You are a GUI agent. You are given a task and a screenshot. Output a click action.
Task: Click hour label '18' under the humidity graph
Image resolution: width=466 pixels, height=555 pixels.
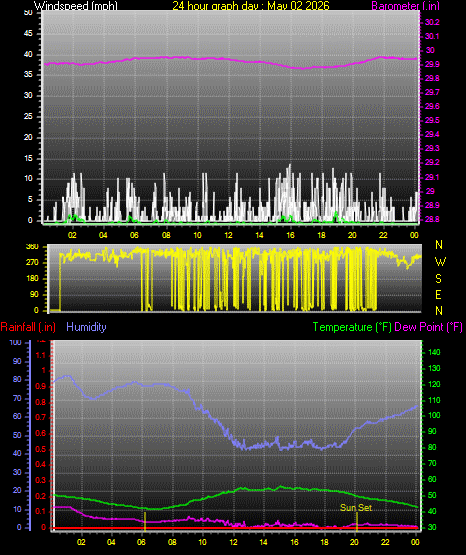[x=324, y=542]
